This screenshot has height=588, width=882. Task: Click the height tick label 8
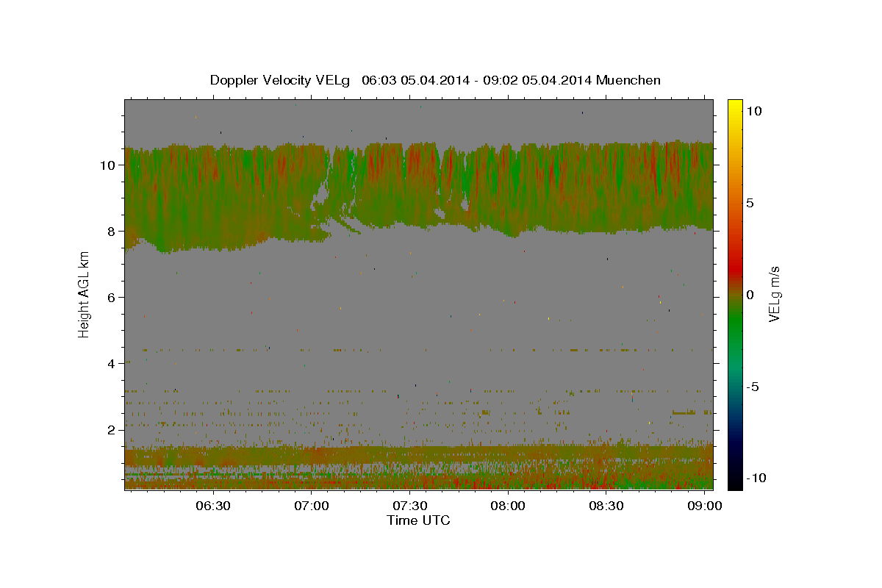click(x=112, y=232)
